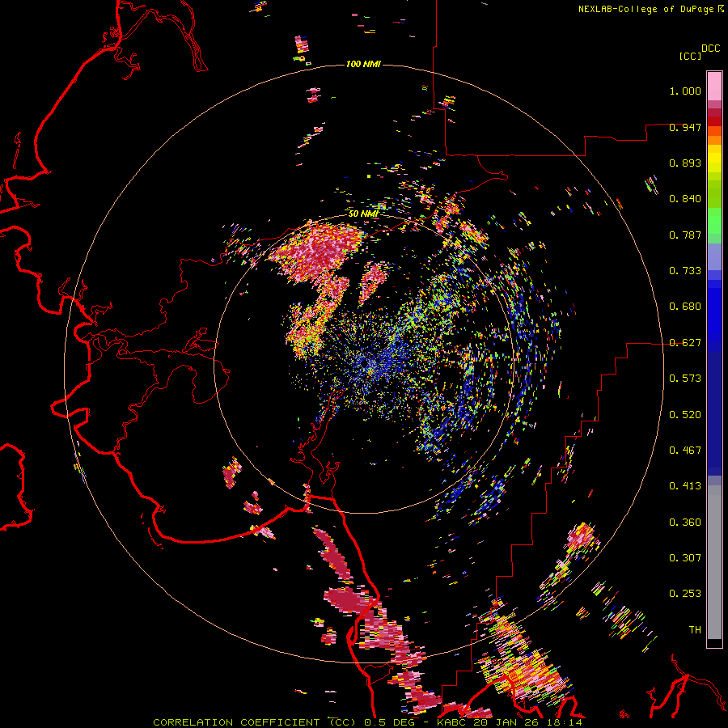Click the gray lower segment of color scale
Image resolution: width=728 pixels, height=728 pixels.
(x=714, y=562)
